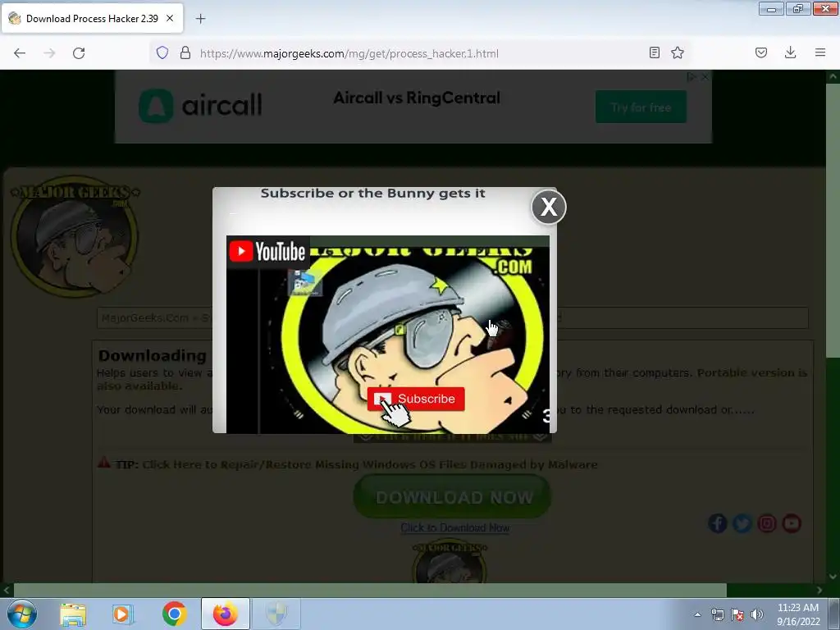Open a new tab with the plus button
Screen dimensions: 840x630
[x=200, y=19]
